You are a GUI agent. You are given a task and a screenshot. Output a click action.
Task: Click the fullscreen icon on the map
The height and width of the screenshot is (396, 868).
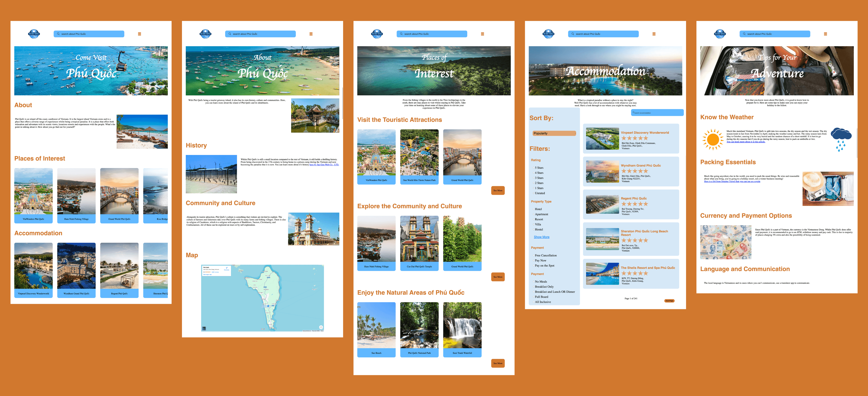[x=321, y=327]
